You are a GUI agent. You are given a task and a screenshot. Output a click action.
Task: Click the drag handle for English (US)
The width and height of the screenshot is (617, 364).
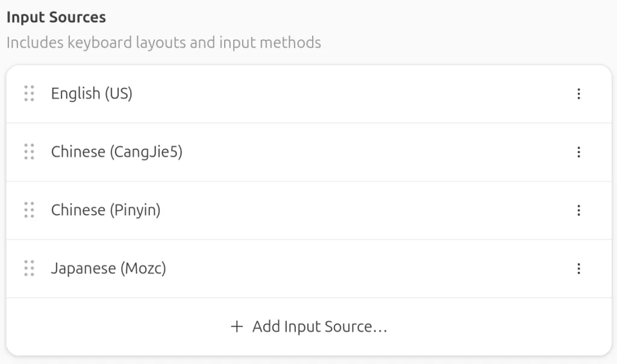(x=29, y=93)
